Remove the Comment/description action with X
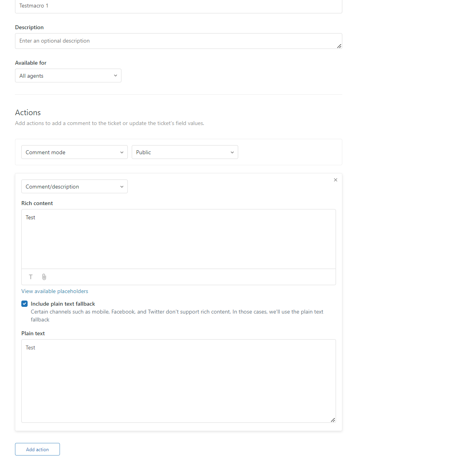476x465 pixels. (x=336, y=180)
